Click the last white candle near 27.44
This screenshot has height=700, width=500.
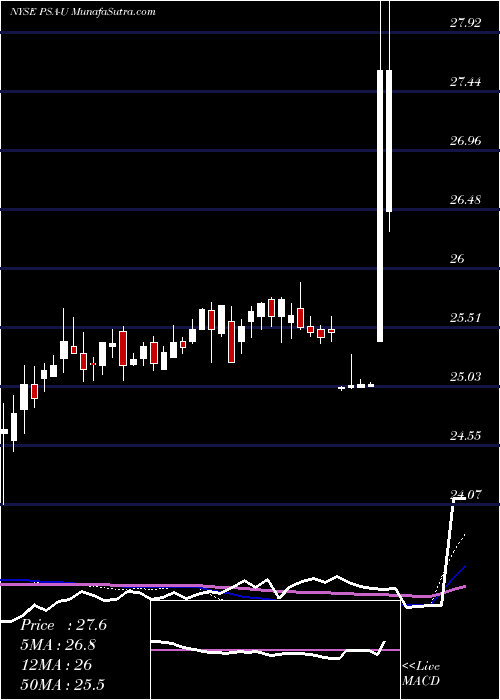[389, 141]
